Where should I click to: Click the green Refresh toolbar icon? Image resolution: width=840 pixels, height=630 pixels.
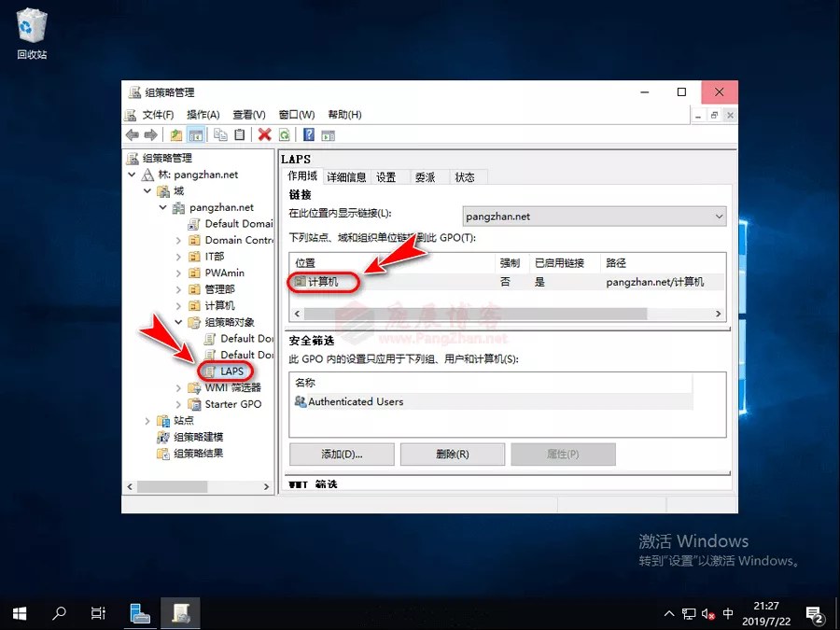pyautogui.click(x=284, y=135)
